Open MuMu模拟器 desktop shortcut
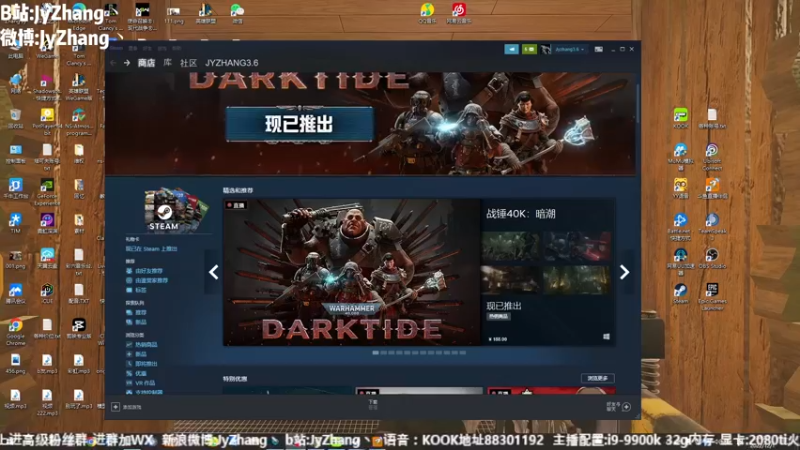The image size is (800, 450). [680, 157]
